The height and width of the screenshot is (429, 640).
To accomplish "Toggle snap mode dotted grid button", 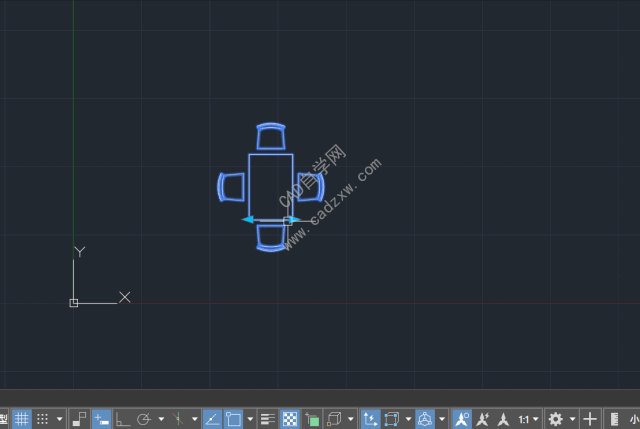I will pyautogui.click(x=42, y=419).
